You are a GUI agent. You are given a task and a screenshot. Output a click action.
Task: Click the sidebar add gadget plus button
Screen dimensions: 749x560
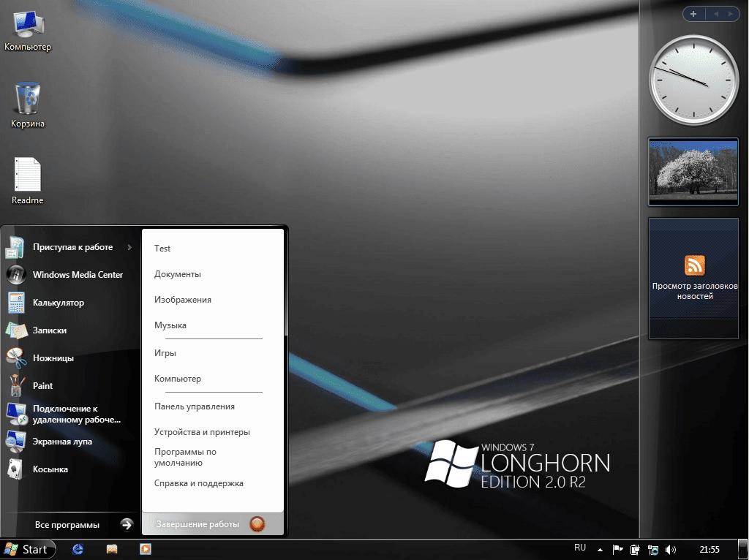[693, 14]
